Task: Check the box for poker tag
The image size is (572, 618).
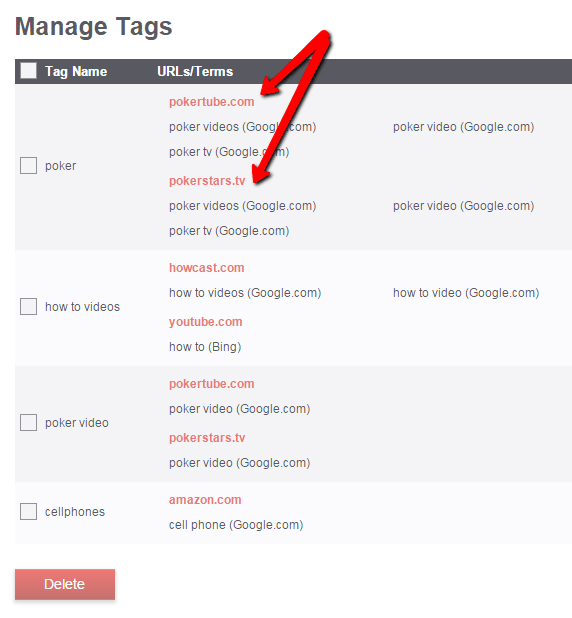Action: [28, 166]
